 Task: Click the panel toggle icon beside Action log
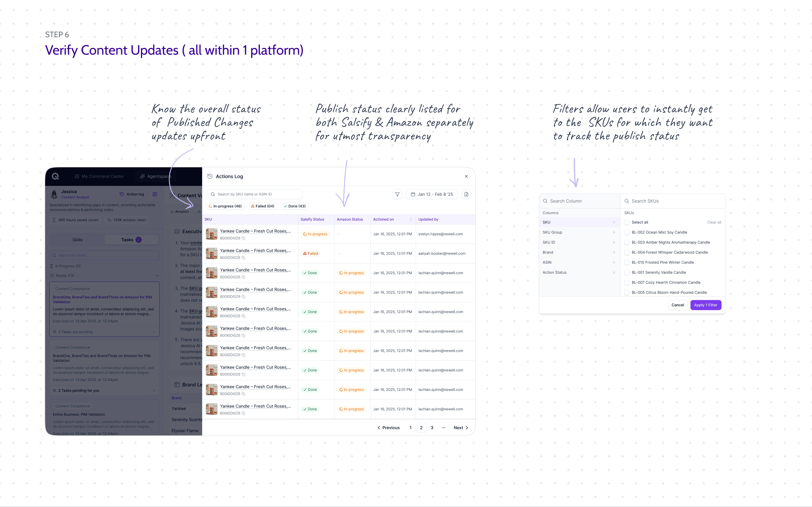155,194
